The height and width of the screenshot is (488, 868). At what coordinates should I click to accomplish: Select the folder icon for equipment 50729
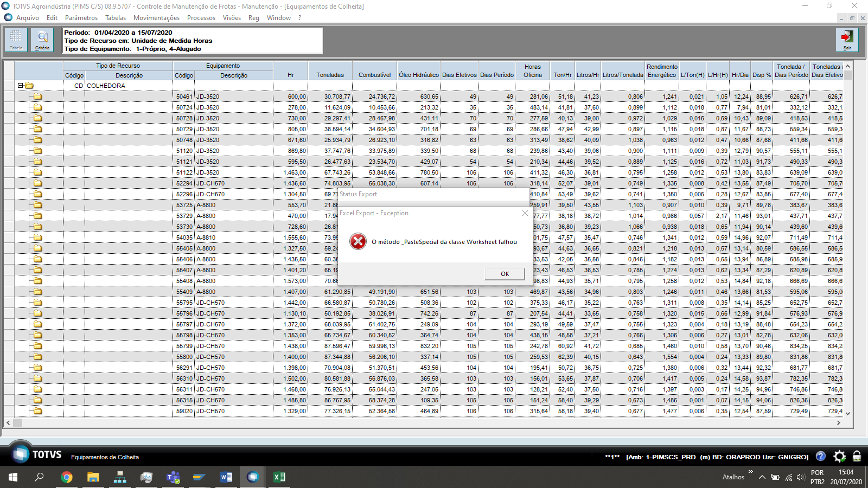pyautogui.click(x=38, y=129)
